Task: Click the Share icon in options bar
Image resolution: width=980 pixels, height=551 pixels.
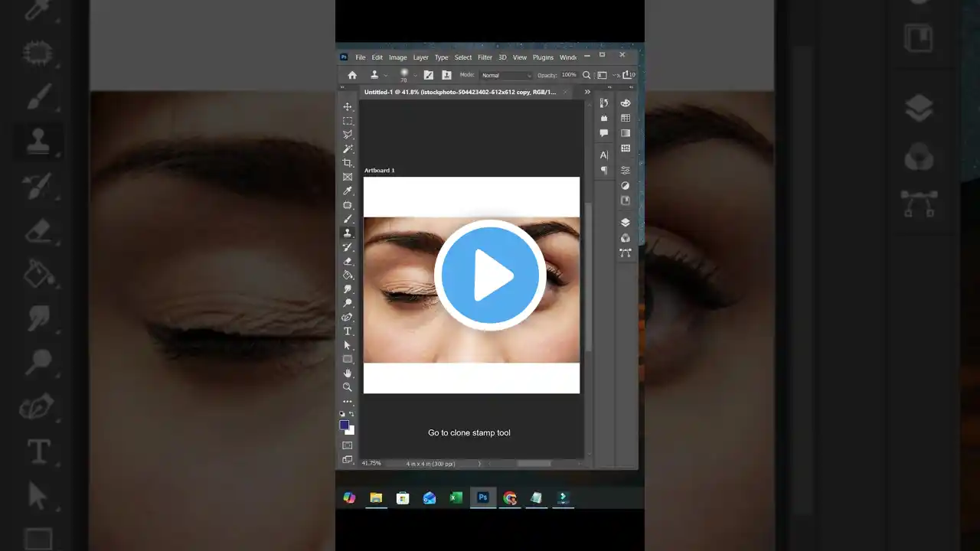Action: pos(629,75)
